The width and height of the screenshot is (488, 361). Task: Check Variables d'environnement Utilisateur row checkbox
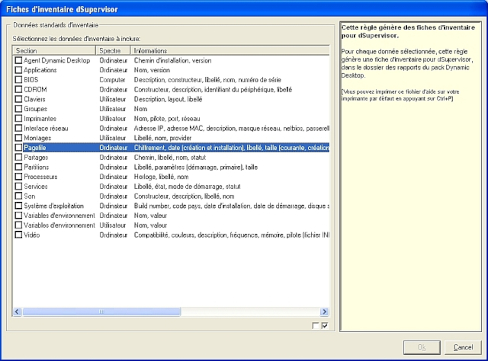pos(18,225)
